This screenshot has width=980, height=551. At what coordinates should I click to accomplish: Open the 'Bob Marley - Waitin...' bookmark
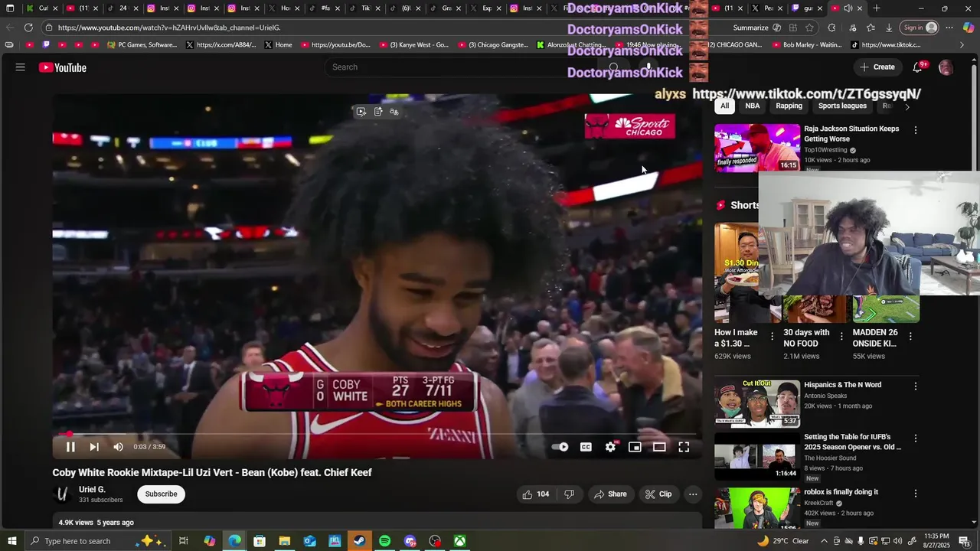click(805, 45)
